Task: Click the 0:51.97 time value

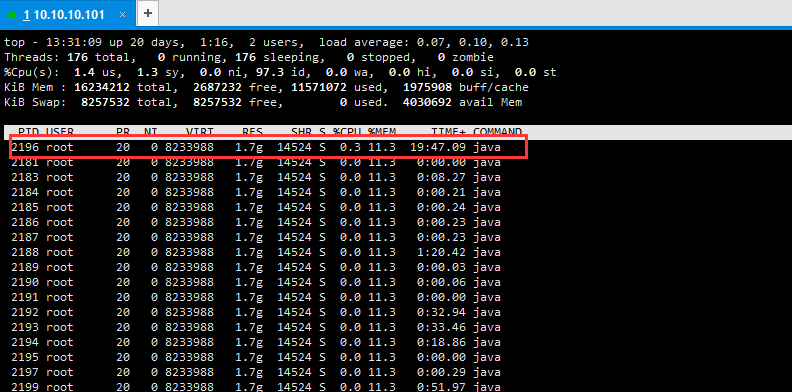Action: click(442, 387)
